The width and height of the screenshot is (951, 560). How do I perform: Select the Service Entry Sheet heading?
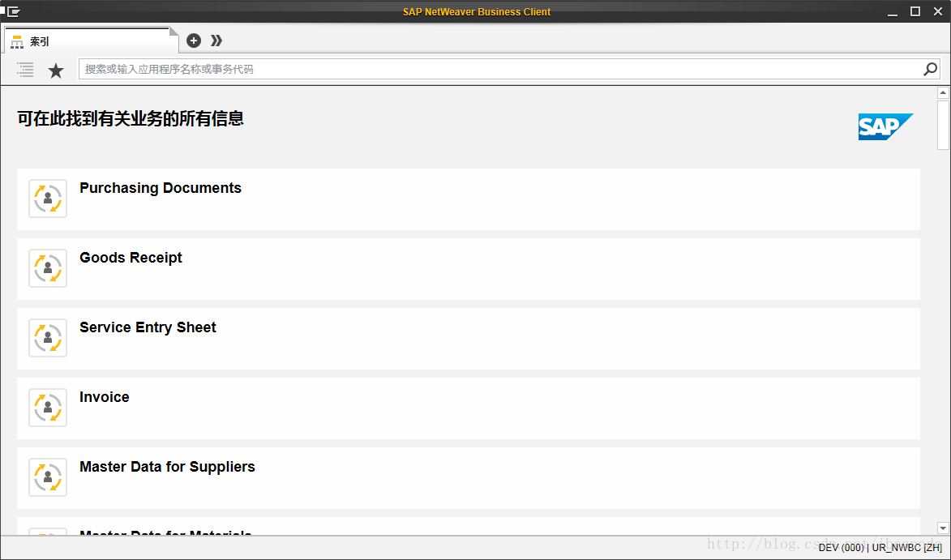click(x=148, y=327)
